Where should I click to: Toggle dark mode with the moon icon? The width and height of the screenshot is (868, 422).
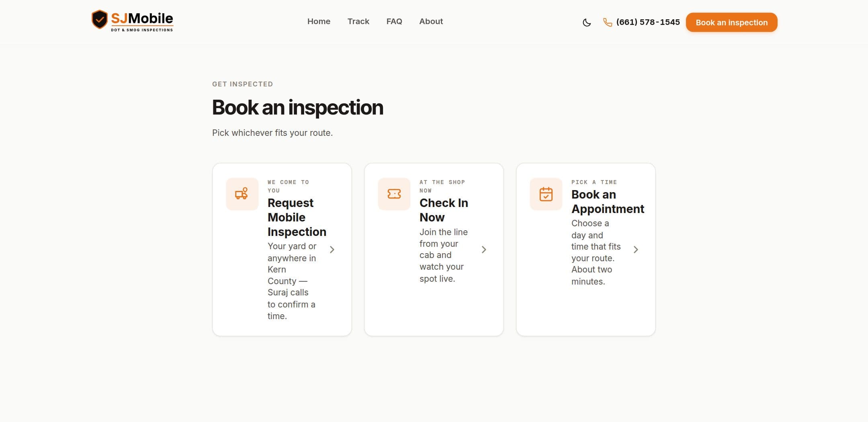(587, 23)
